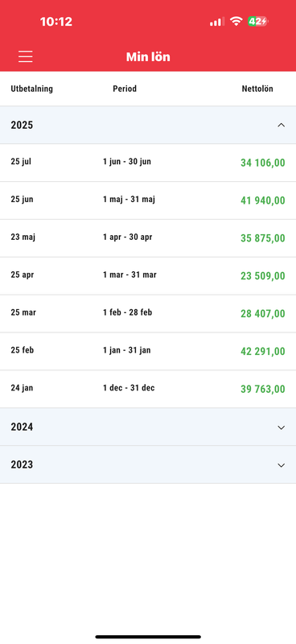
Task: Open the hamburger menu icon
Action: click(x=26, y=56)
